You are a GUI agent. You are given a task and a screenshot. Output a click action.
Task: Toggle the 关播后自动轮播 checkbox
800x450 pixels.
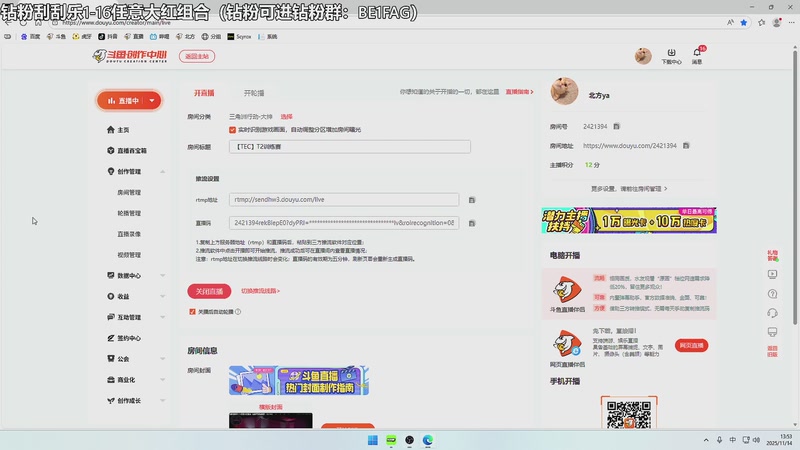tap(192, 312)
